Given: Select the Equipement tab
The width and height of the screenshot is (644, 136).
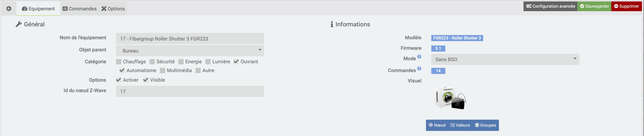Looking at the screenshot, I should [38, 9].
